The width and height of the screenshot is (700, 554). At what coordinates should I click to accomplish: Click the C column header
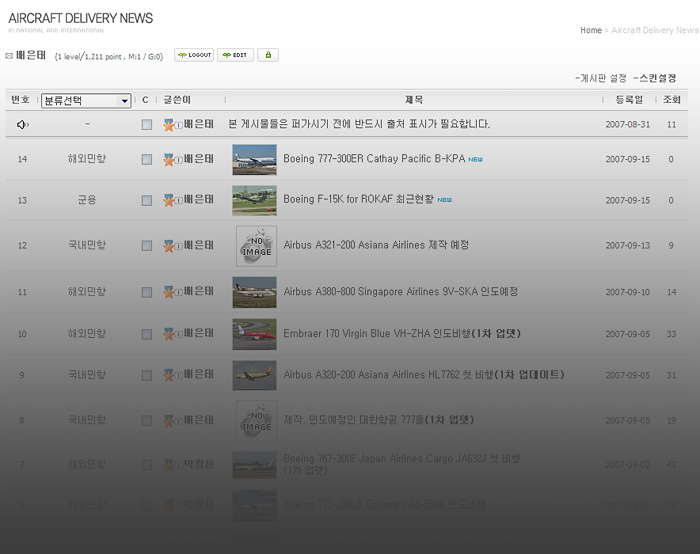click(145, 100)
